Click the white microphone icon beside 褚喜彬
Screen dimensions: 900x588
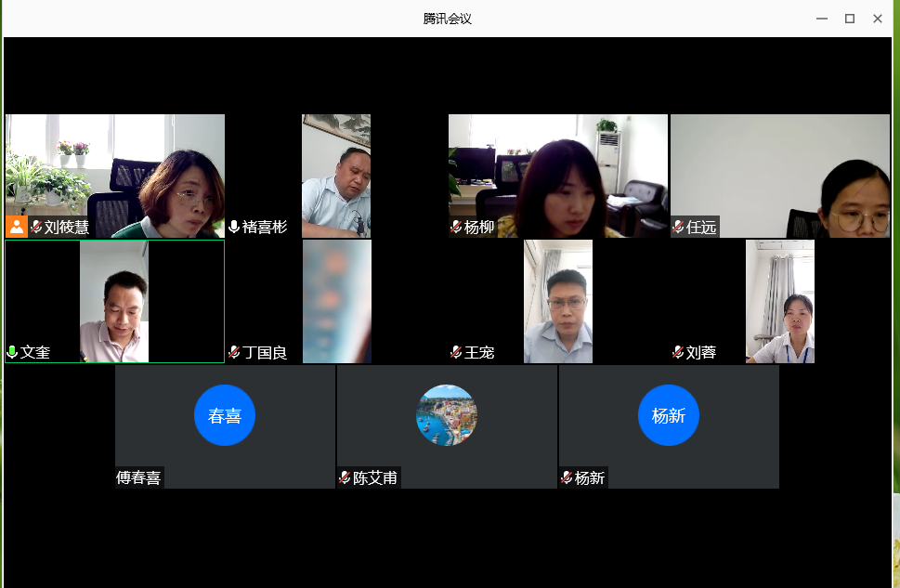tap(234, 227)
